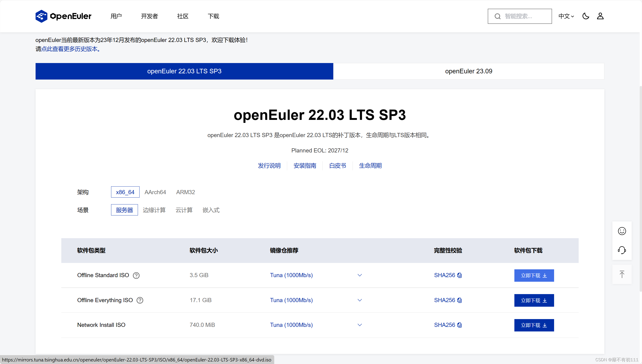Image resolution: width=642 pixels, height=364 pixels.
Task: Click the smiley feedback icon
Action: pos(622,231)
